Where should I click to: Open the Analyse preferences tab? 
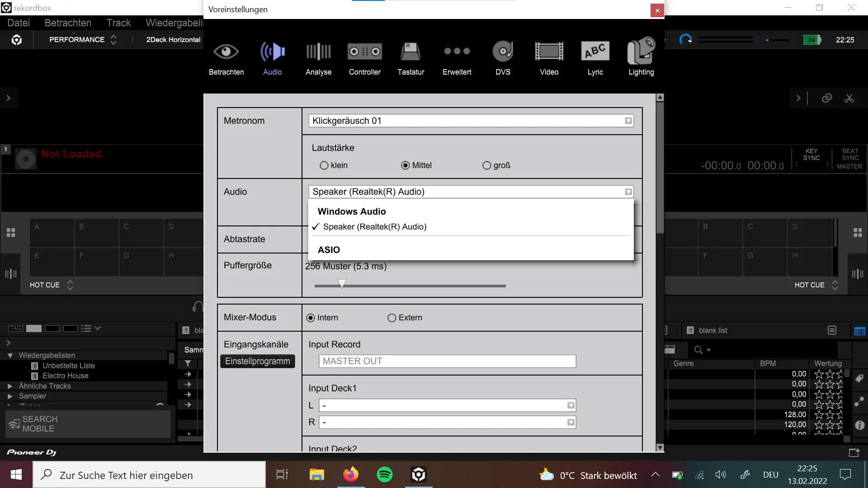pos(318,57)
